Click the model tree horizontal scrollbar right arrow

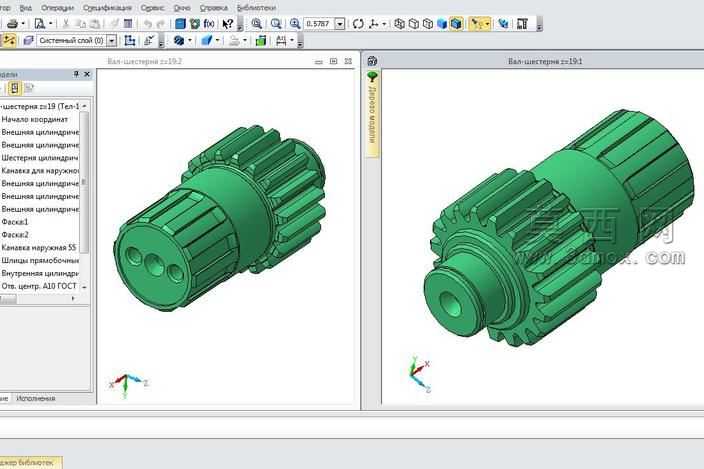tap(73, 298)
